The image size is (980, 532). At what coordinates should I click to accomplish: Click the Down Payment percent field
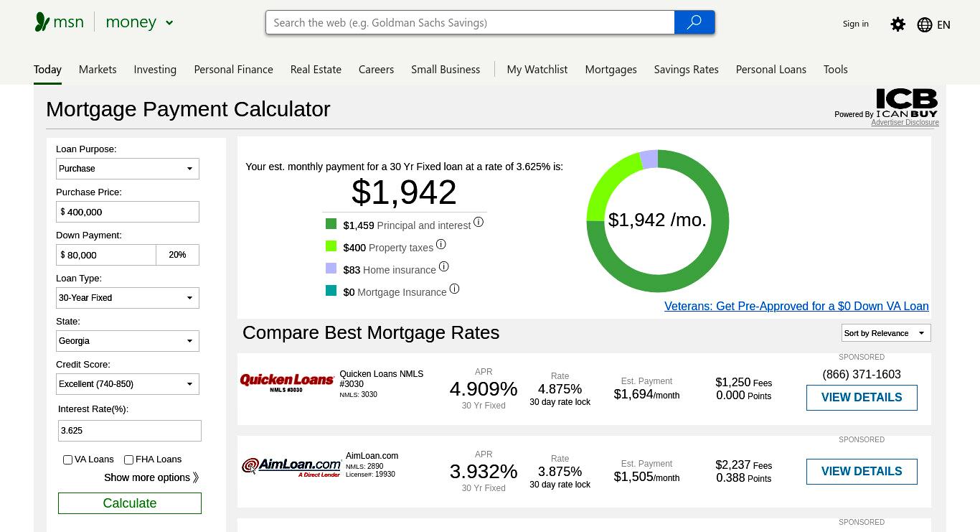pyautogui.click(x=178, y=255)
